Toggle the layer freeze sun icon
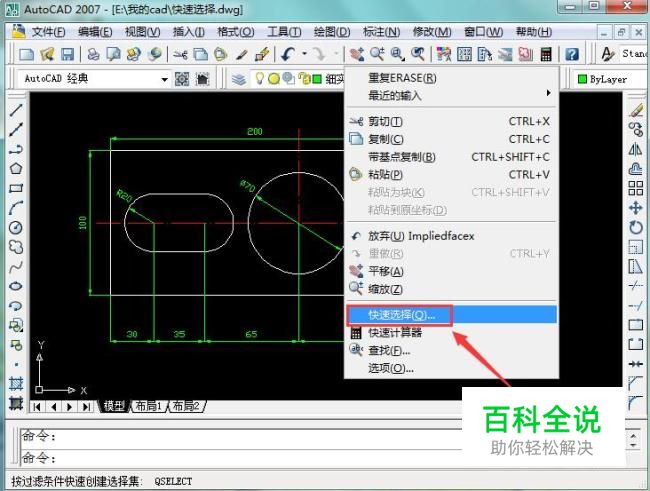This screenshot has height=491, width=650. pyautogui.click(x=274, y=78)
